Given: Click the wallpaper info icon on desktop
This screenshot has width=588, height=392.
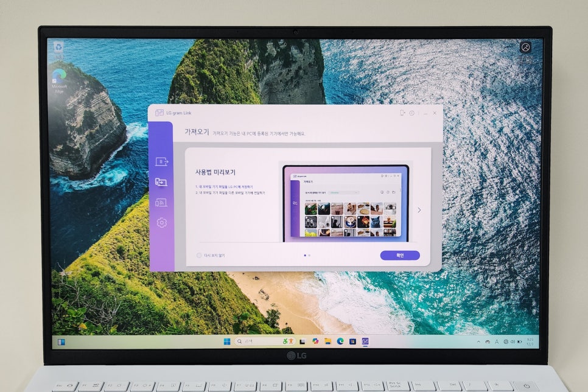Looking at the screenshot, I should pos(526,47).
